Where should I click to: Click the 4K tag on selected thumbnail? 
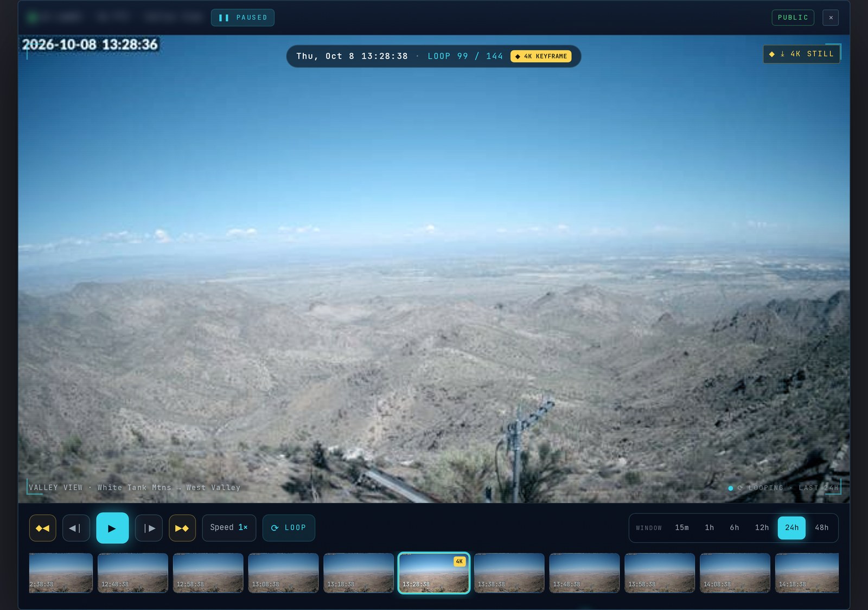click(x=459, y=562)
